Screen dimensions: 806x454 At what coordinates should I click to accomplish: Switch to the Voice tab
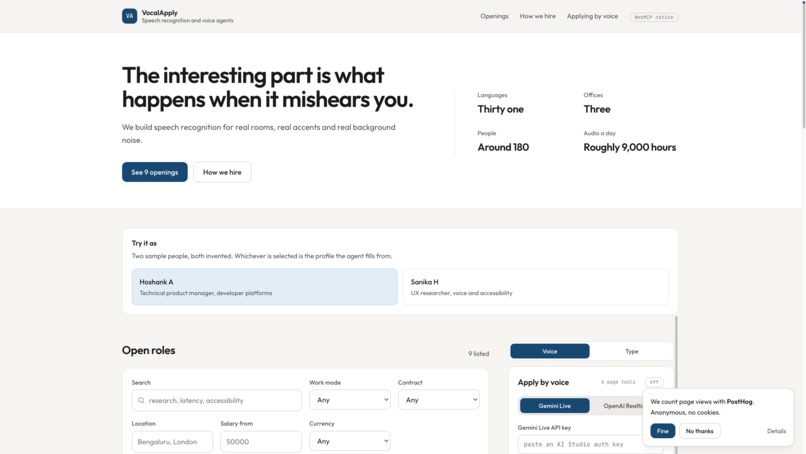pyautogui.click(x=549, y=351)
